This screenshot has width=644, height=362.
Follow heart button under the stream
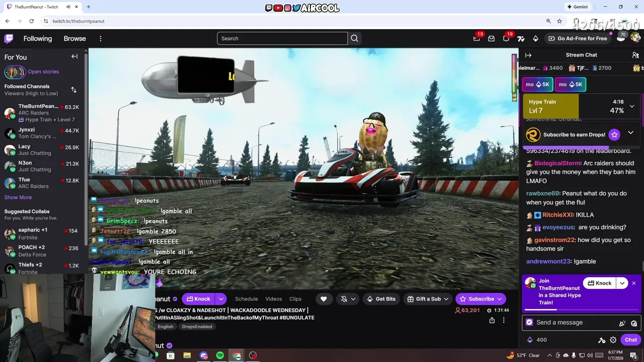pyautogui.click(x=324, y=299)
